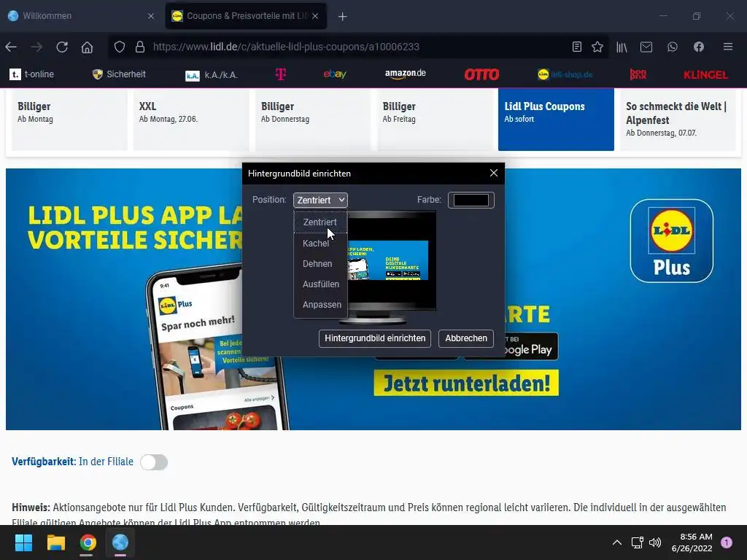Select Lidl Plus Coupons tab
The width and height of the screenshot is (747, 560).
coord(556,120)
